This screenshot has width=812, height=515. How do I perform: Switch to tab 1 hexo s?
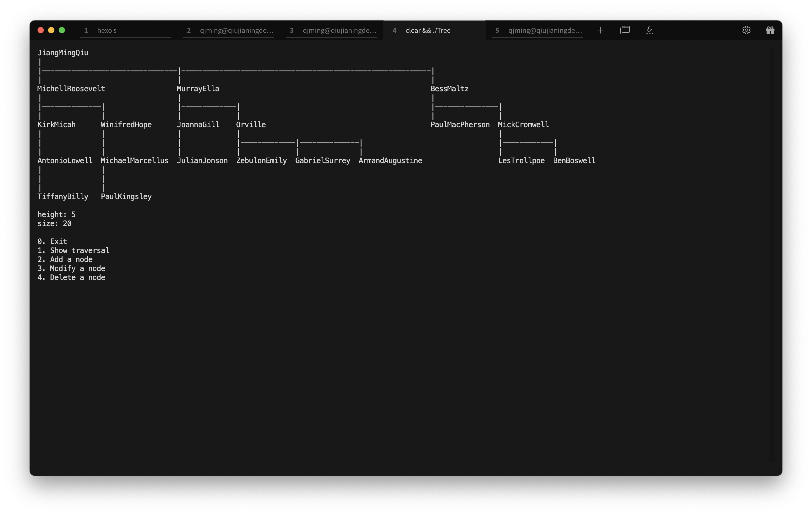coord(126,30)
